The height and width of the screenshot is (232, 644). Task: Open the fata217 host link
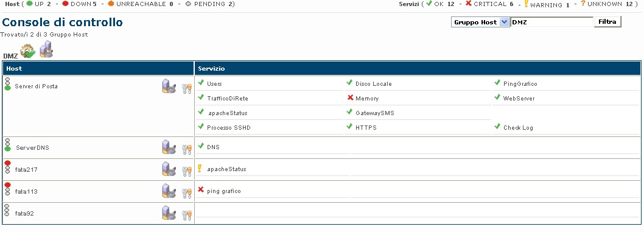point(26,169)
